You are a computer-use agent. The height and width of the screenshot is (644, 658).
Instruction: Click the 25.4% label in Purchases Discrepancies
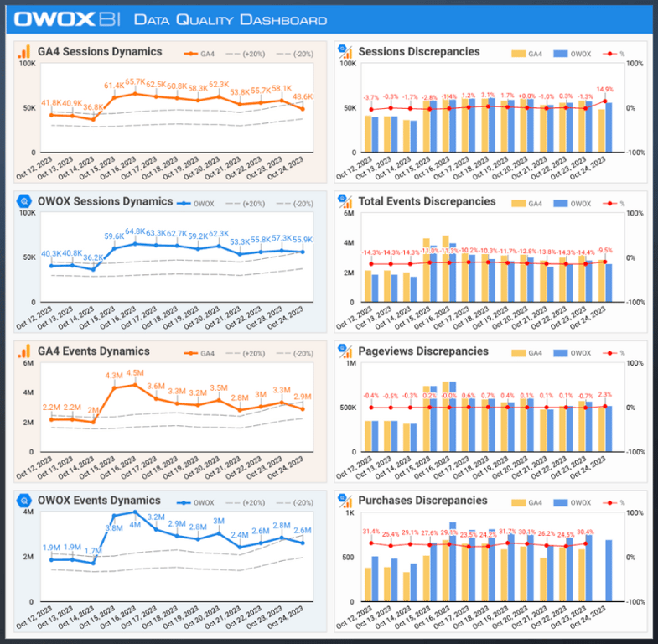[x=391, y=534]
